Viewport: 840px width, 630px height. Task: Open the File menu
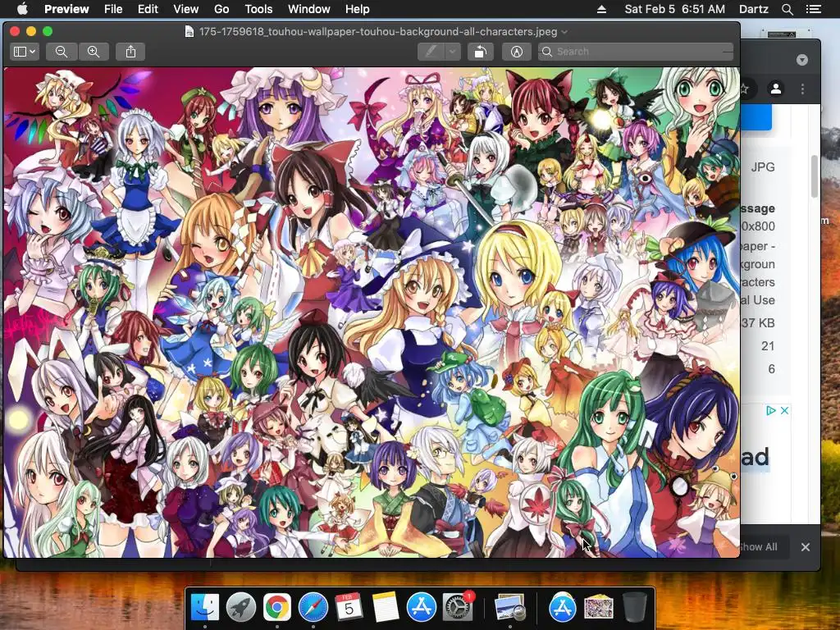113,9
